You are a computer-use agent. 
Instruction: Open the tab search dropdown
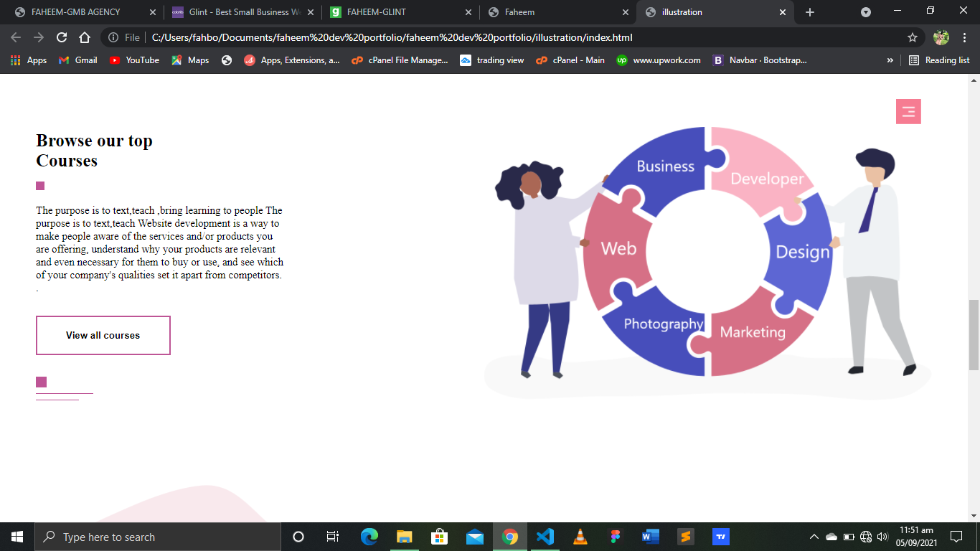tap(866, 12)
